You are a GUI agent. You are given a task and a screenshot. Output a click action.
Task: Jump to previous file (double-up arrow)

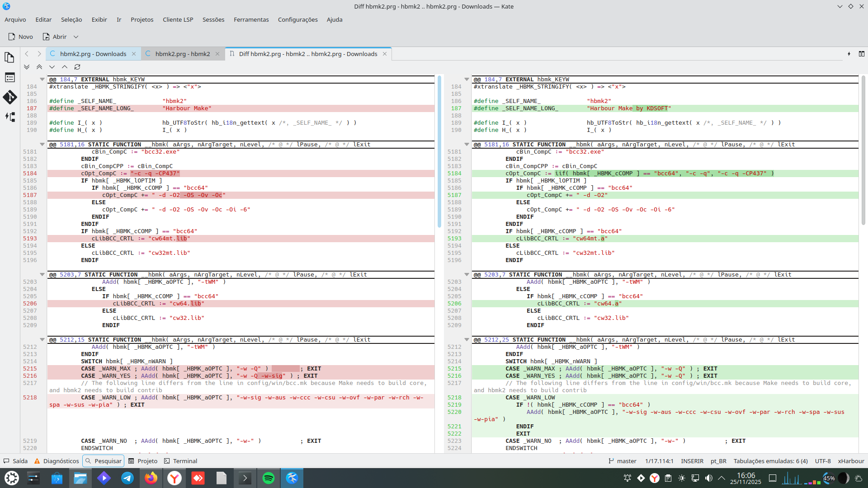[39, 67]
